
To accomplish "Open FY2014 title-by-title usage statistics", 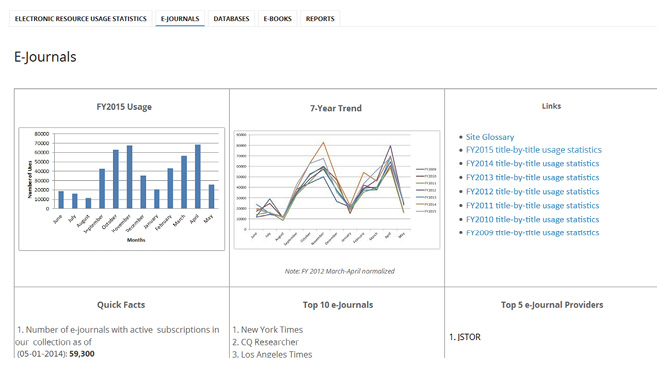I will pos(533,163).
